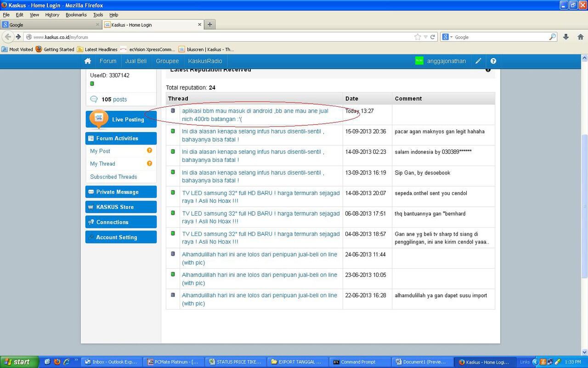Open the My Post notification badge
The image size is (588, 368).
[149, 150]
